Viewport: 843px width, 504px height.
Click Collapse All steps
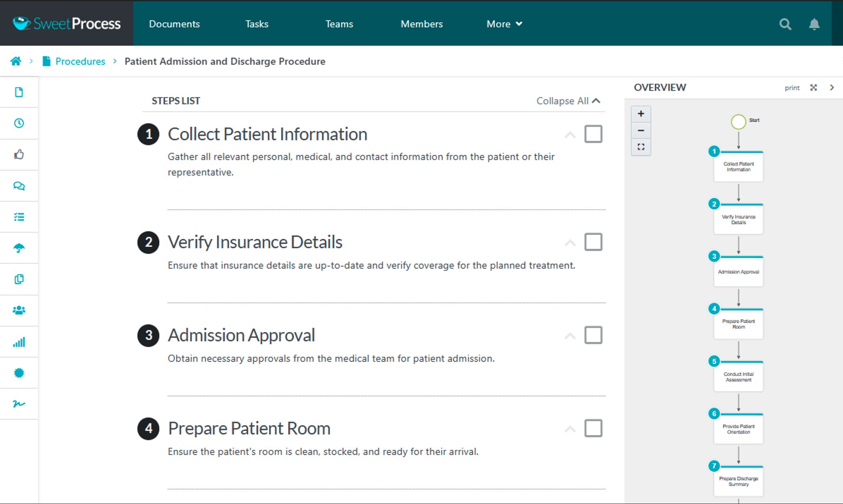(x=568, y=101)
